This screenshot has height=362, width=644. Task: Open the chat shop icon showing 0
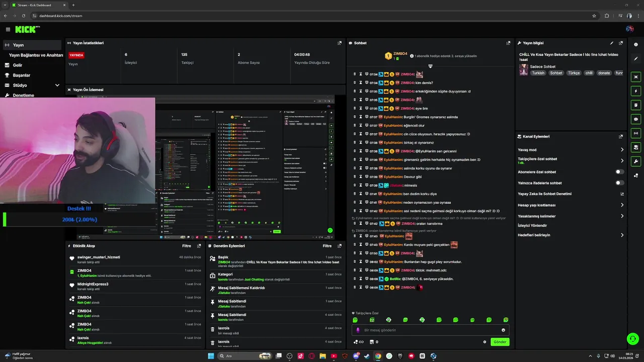click(x=374, y=342)
